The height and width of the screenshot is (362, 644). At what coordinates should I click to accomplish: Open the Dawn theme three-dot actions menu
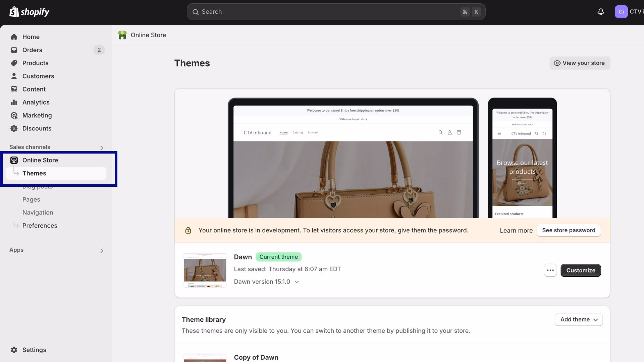click(550, 270)
